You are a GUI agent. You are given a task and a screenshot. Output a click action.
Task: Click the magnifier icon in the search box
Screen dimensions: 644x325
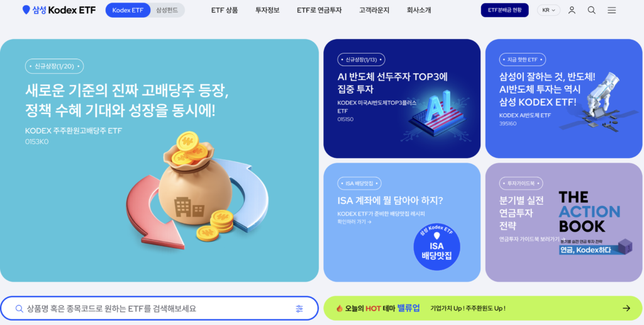(x=19, y=309)
